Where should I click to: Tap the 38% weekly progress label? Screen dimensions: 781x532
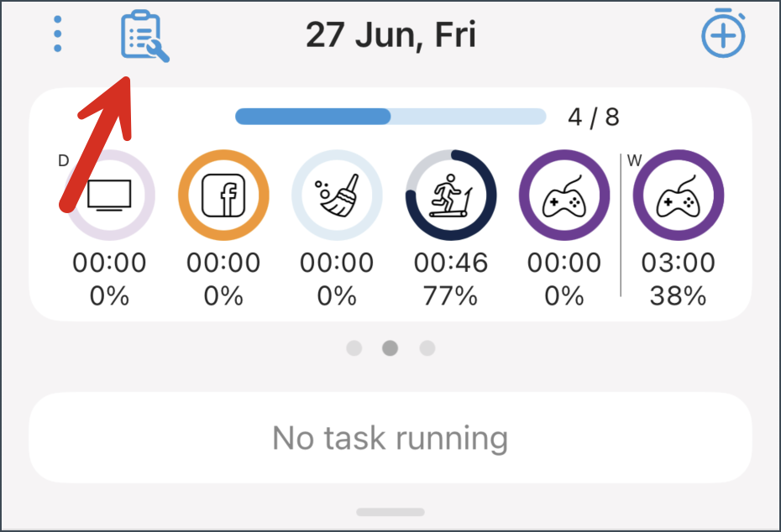click(679, 296)
